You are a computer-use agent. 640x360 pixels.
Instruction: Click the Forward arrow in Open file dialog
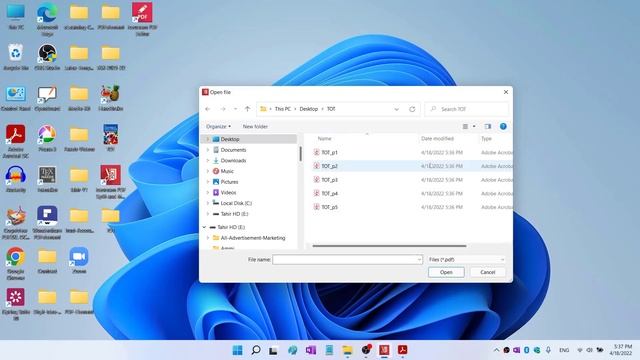pyautogui.click(x=223, y=109)
